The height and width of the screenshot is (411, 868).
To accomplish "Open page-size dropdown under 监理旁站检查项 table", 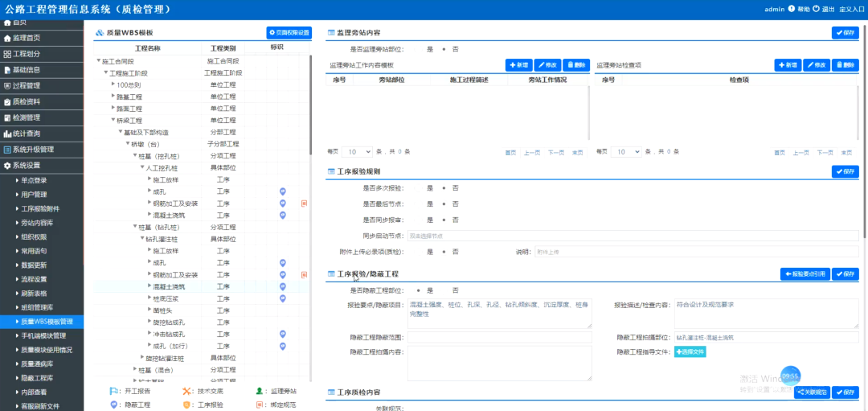I will pyautogui.click(x=626, y=151).
